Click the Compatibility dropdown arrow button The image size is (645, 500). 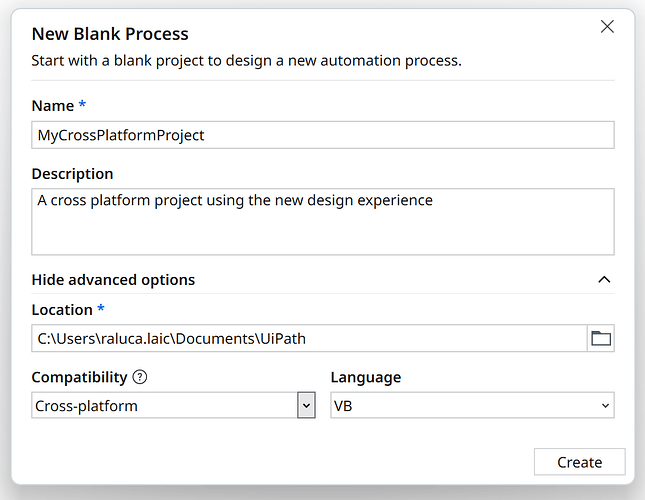click(x=306, y=405)
